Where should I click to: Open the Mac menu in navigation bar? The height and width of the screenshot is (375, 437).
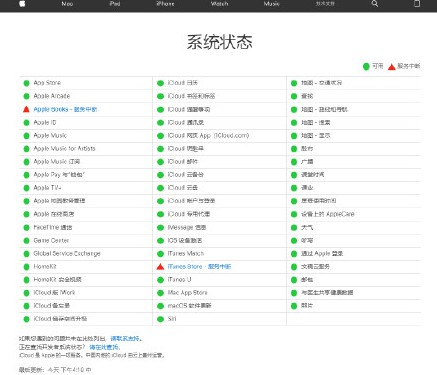tap(67, 4)
